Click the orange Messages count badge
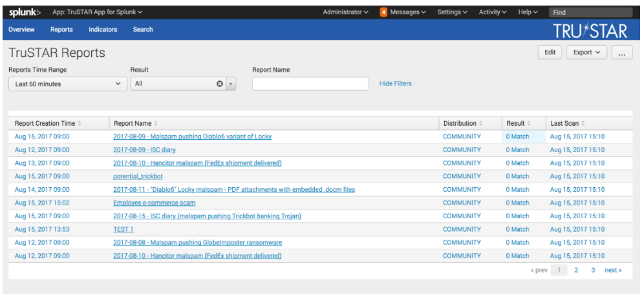Image resolution: width=644 pixels, height=294 pixels. (x=383, y=12)
